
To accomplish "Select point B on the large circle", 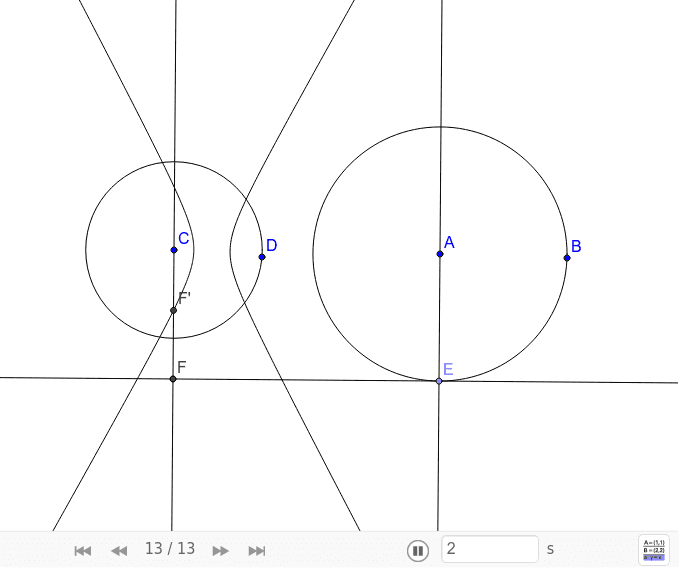I will [x=567, y=258].
